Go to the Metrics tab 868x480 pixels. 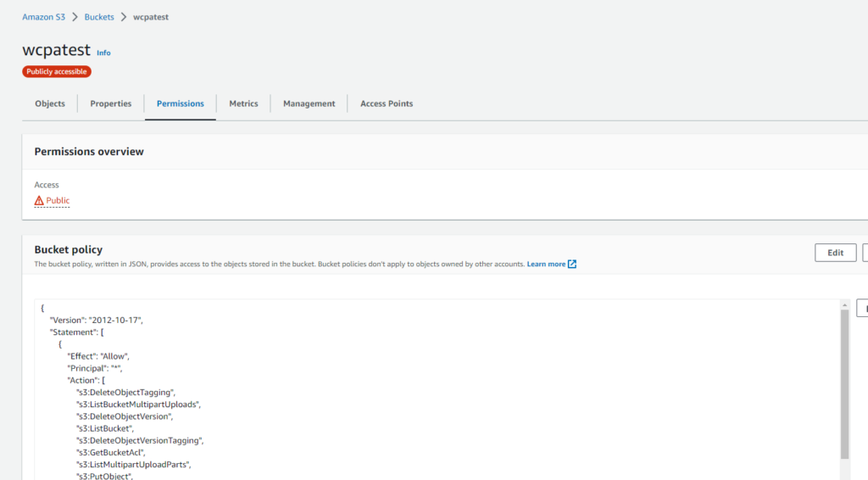(x=243, y=103)
